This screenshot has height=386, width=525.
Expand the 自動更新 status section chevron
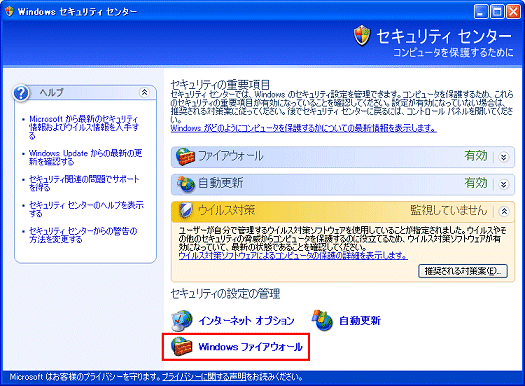tap(504, 184)
